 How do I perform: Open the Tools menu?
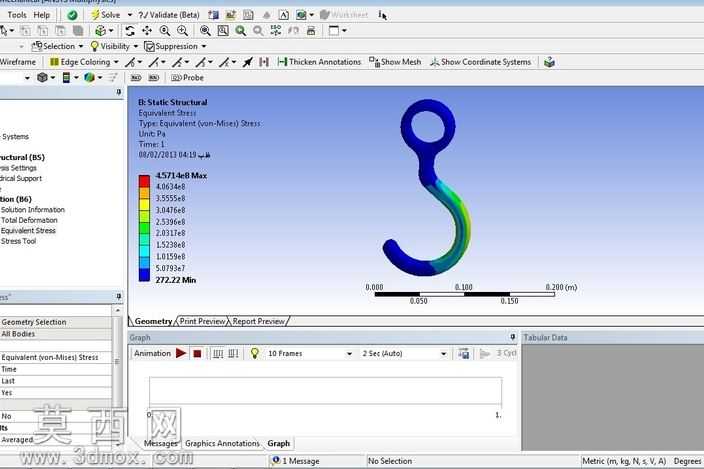(x=17, y=15)
